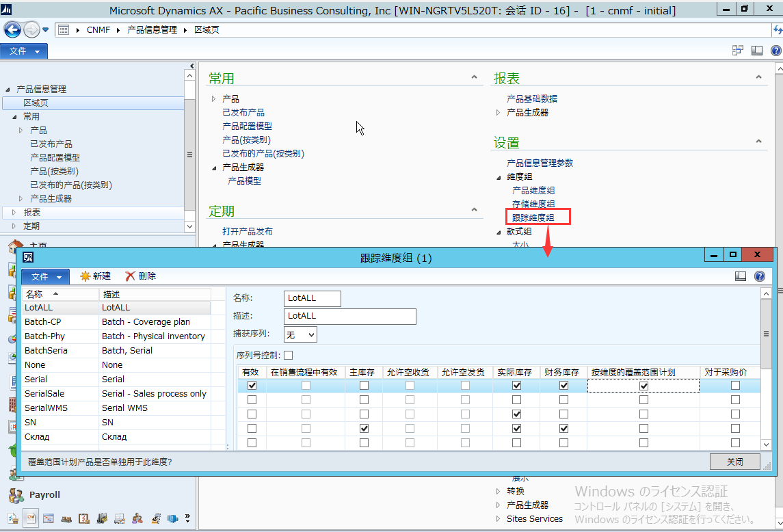Select the Batch-CP row in the list
This screenshot has height=532, width=783.
coord(117,322)
